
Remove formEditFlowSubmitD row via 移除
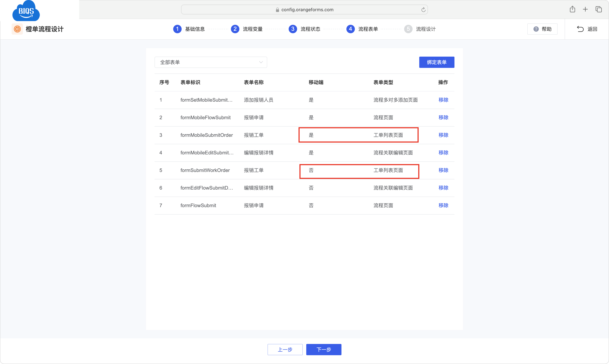pyautogui.click(x=443, y=188)
